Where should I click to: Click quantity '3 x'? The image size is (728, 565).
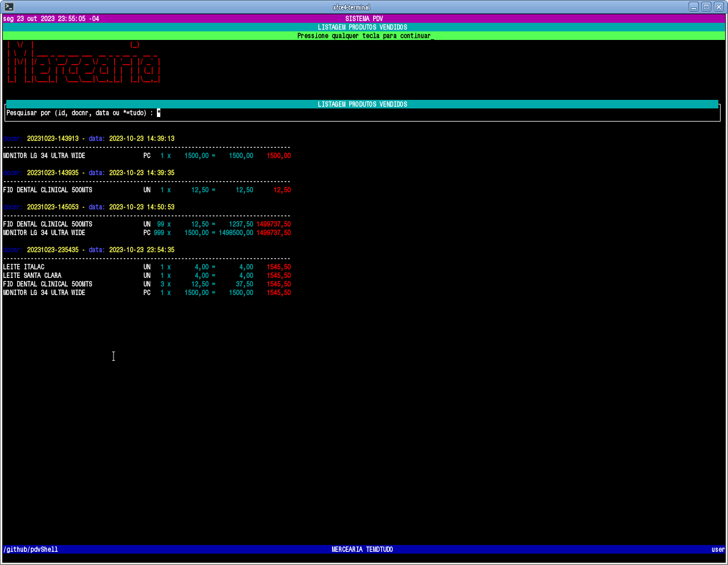[165, 284]
